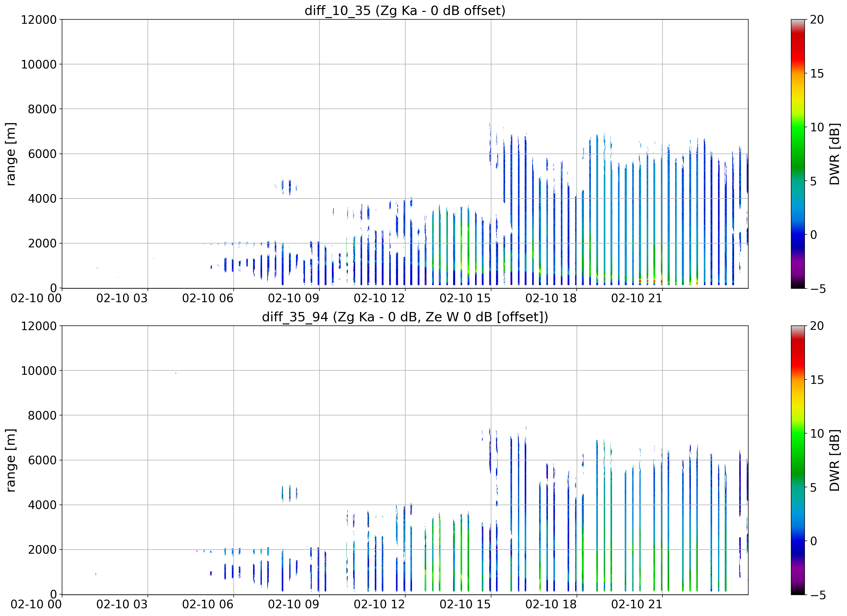
Task: Click the "12000" tick on the top plot
Action: (x=39, y=19)
